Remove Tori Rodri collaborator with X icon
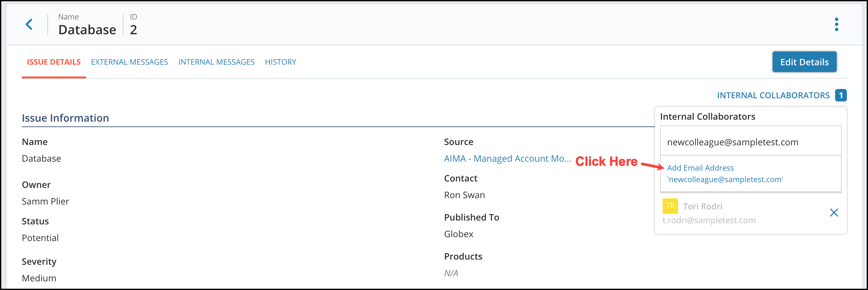 [834, 213]
